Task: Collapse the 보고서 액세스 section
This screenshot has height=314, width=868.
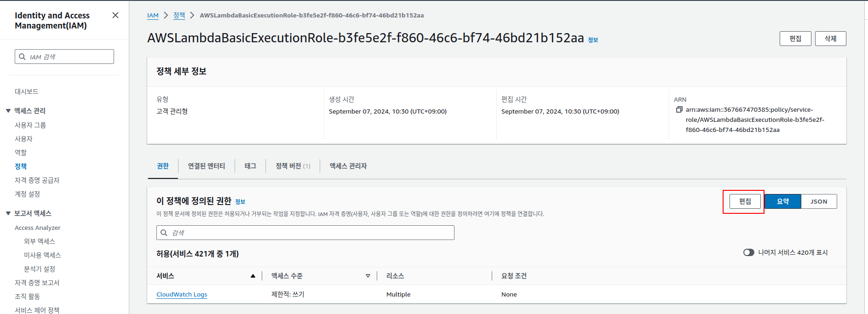Action: click(x=8, y=213)
